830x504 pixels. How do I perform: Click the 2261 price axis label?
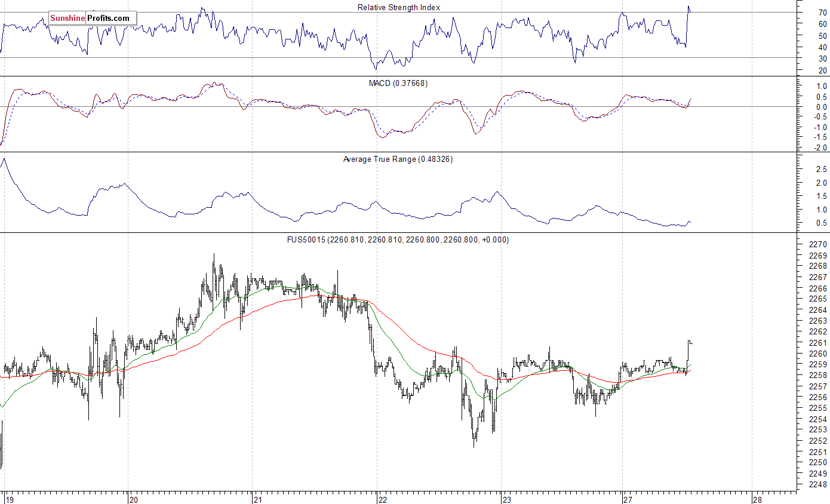click(819, 343)
